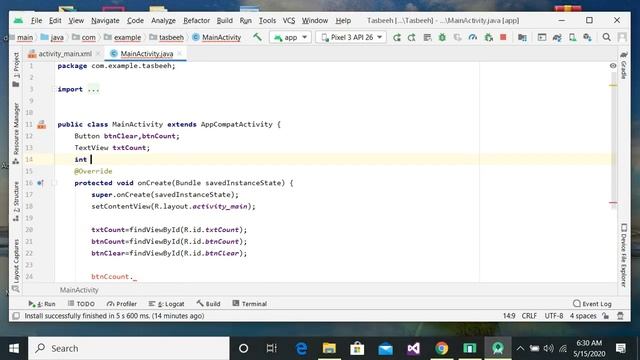Click the java breadcrumb folder
The height and width of the screenshot is (360, 640).
[53, 37]
